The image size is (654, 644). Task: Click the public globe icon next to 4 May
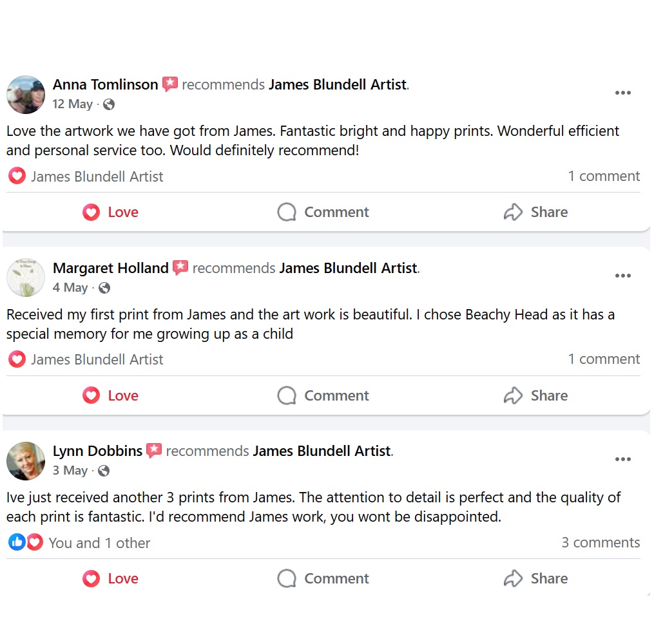tap(104, 288)
